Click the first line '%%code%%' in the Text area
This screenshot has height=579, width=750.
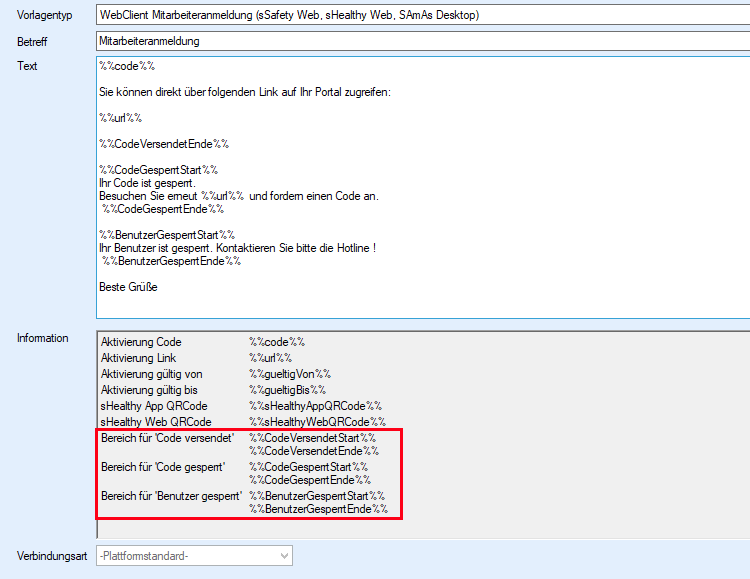[127, 66]
